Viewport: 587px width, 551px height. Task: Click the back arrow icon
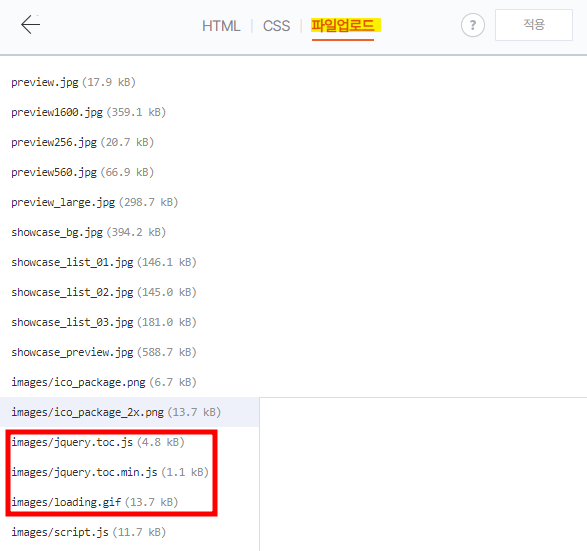pos(31,25)
